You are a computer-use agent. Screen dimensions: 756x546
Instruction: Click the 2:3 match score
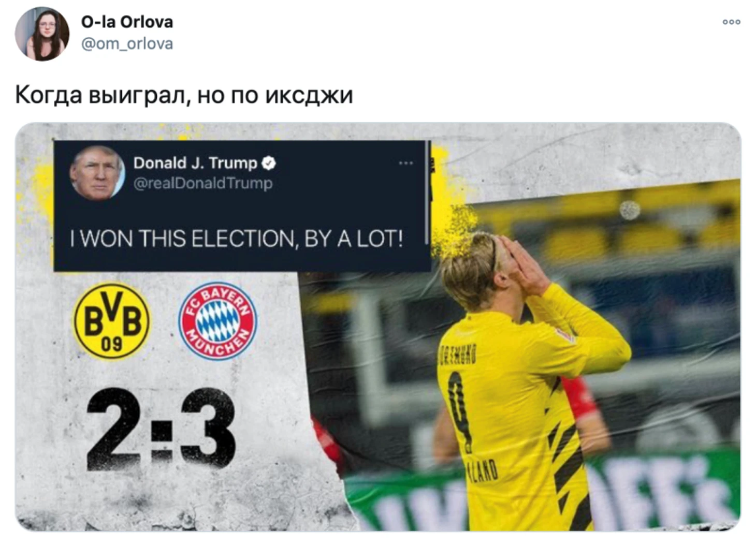point(161,429)
